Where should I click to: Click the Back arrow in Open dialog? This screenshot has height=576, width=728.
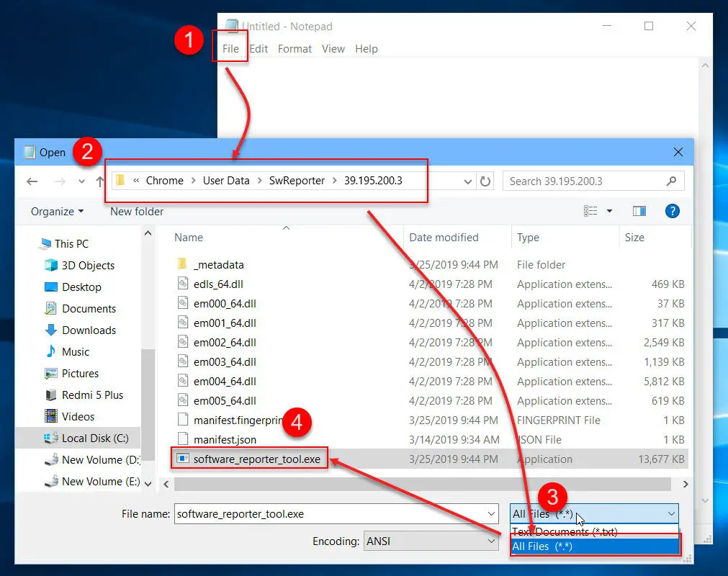[x=32, y=181]
